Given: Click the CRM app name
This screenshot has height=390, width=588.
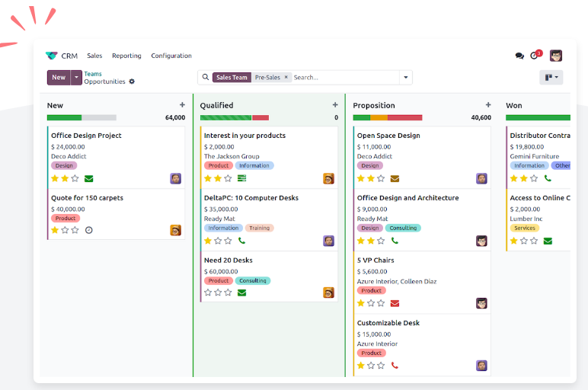Looking at the screenshot, I should tap(69, 56).
